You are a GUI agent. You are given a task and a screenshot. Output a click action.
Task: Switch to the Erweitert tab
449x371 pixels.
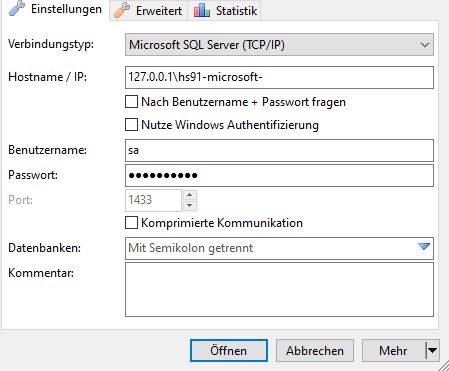point(149,10)
